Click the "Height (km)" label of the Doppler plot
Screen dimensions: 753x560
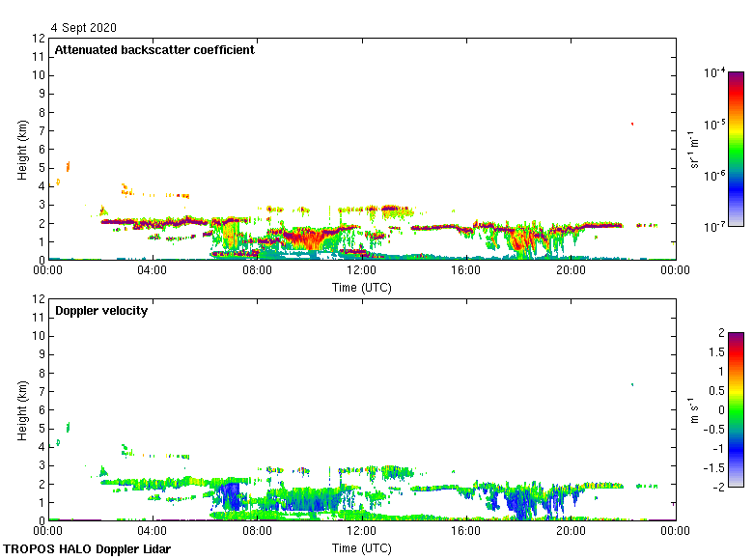pos(23,410)
